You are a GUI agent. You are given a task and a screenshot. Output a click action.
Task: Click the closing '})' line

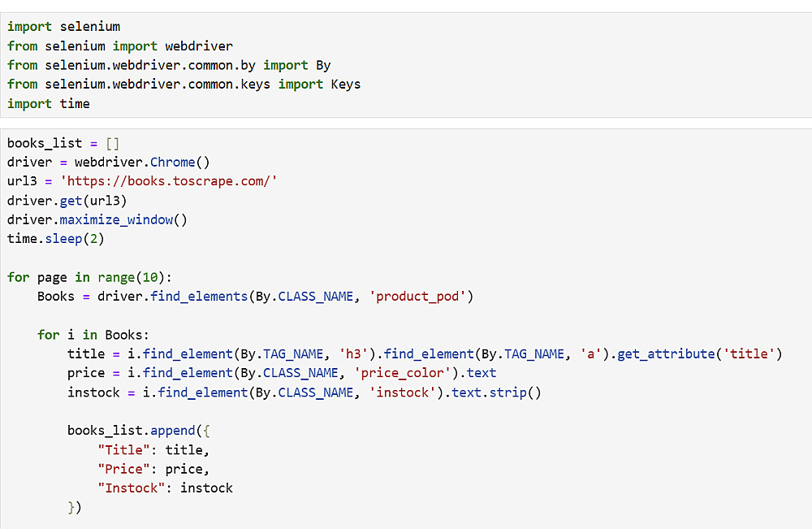coord(75,507)
